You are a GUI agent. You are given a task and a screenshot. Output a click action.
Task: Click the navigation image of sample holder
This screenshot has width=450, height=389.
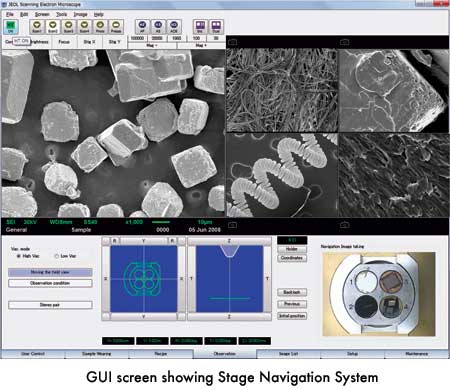pos(379,294)
